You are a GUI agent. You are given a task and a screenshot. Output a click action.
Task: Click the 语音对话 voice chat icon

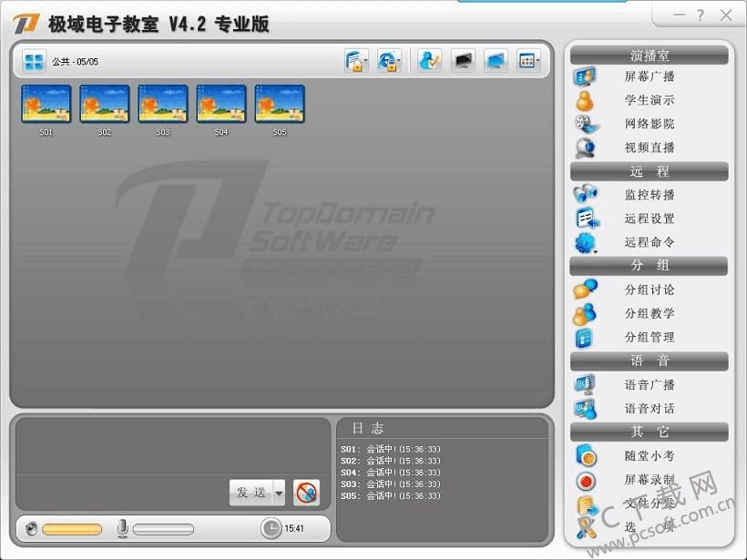[x=586, y=409]
